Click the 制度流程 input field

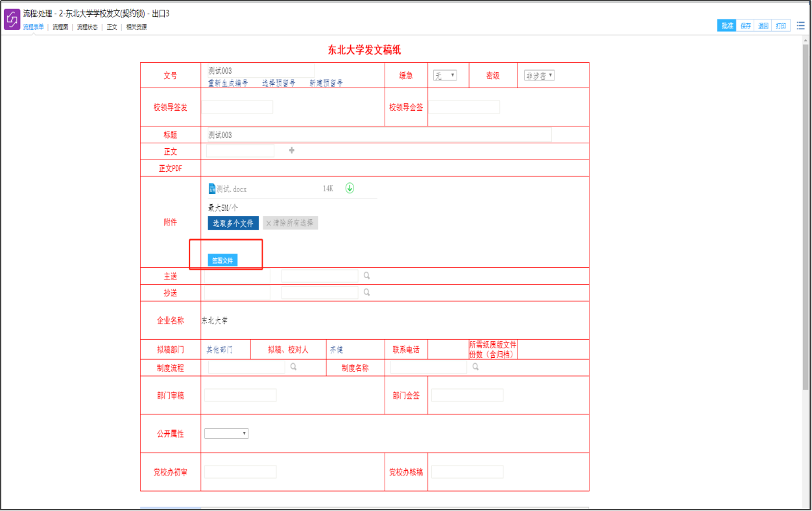click(x=246, y=367)
